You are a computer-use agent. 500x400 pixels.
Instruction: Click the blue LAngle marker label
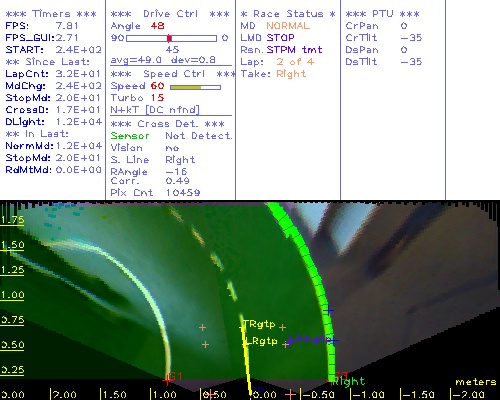[x=309, y=339]
